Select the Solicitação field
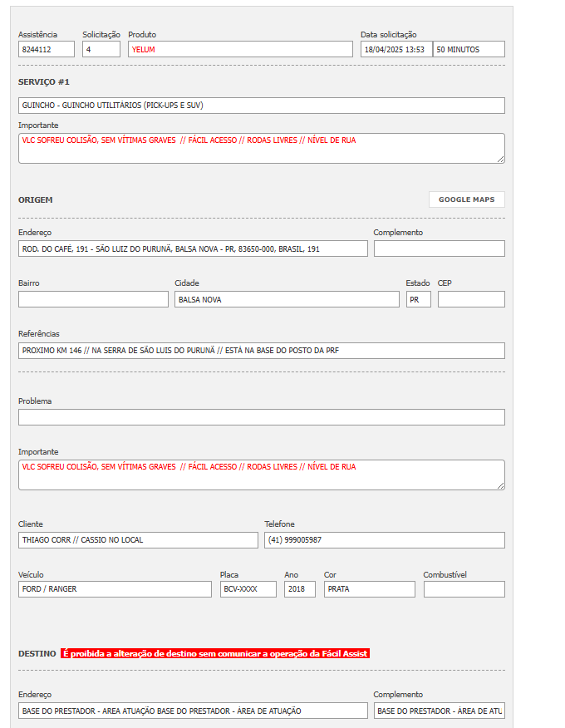The width and height of the screenshot is (565, 728). click(x=101, y=50)
